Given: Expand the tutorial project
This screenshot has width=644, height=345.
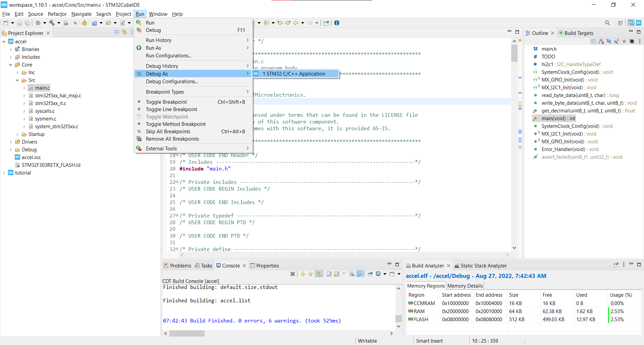Looking at the screenshot, I should tap(4, 173).
